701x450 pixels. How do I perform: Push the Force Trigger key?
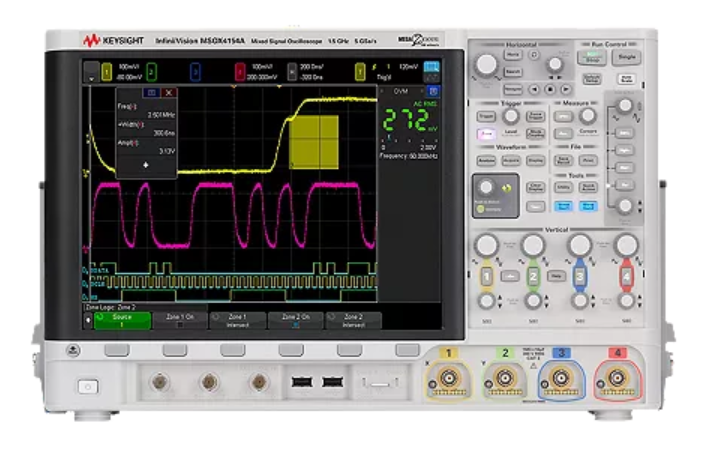coord(535,117)
